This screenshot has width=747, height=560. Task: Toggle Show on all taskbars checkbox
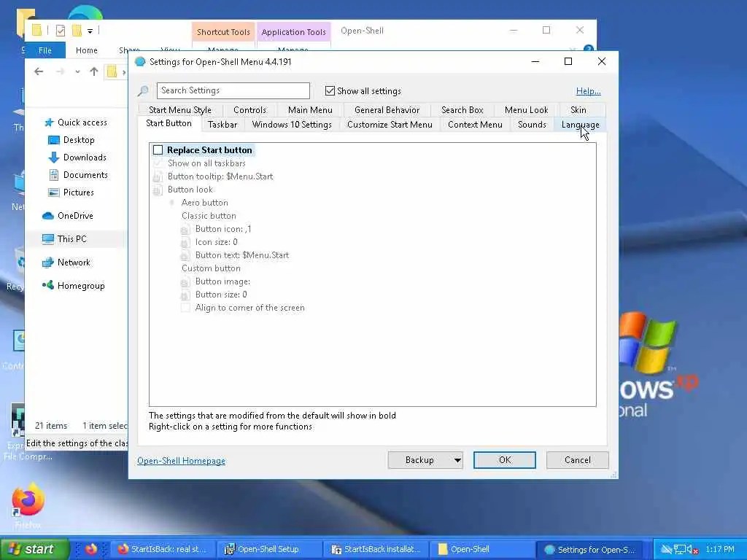(158, 163)
